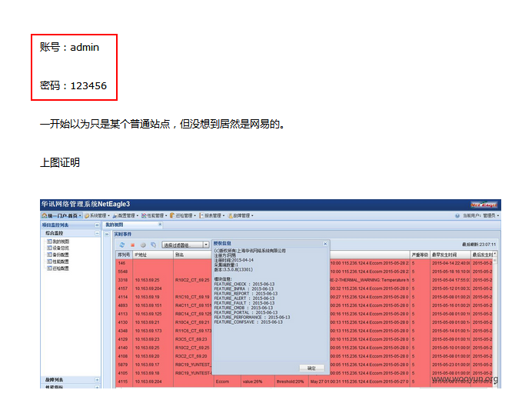Open the 当前用户: 管理员 dropdown
Image resolution: width=532 pixels, height=410 pixels.
(480, 215)
